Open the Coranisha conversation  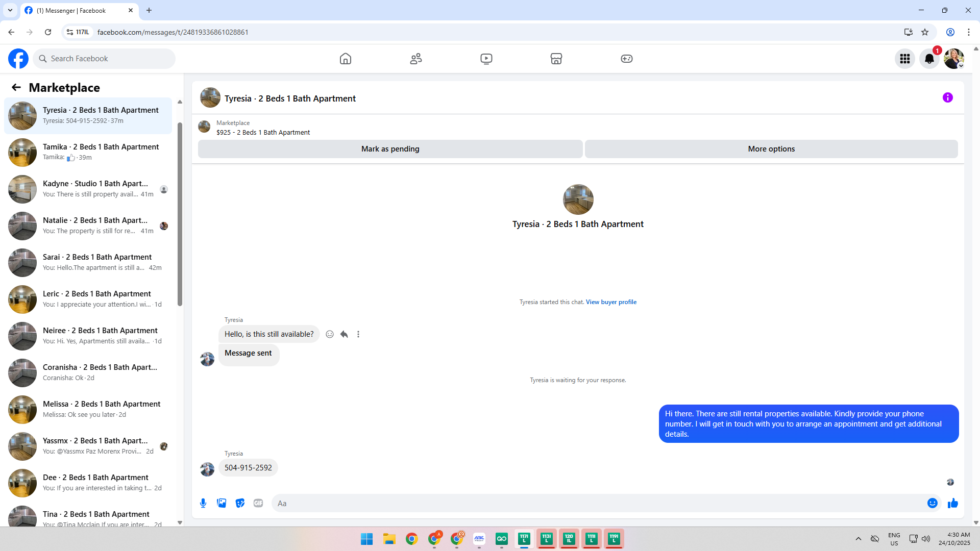88,372
